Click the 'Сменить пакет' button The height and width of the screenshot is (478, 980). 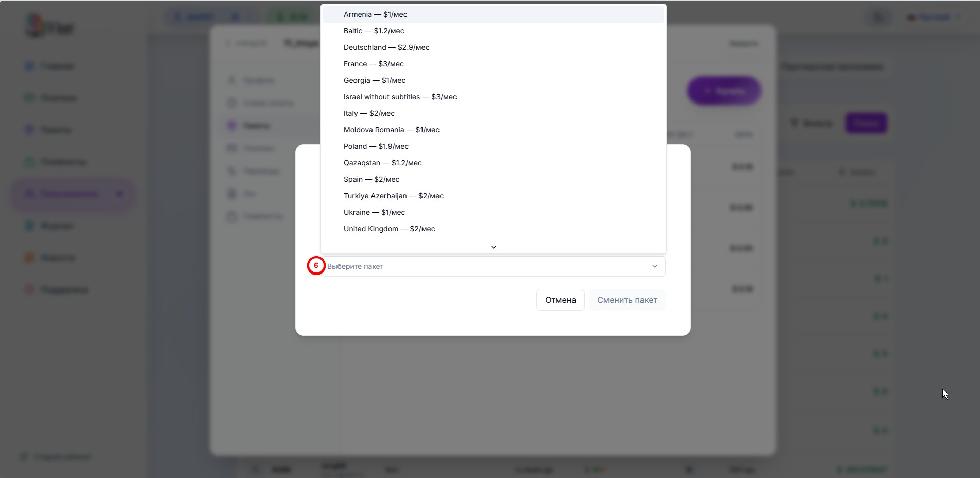627,300
